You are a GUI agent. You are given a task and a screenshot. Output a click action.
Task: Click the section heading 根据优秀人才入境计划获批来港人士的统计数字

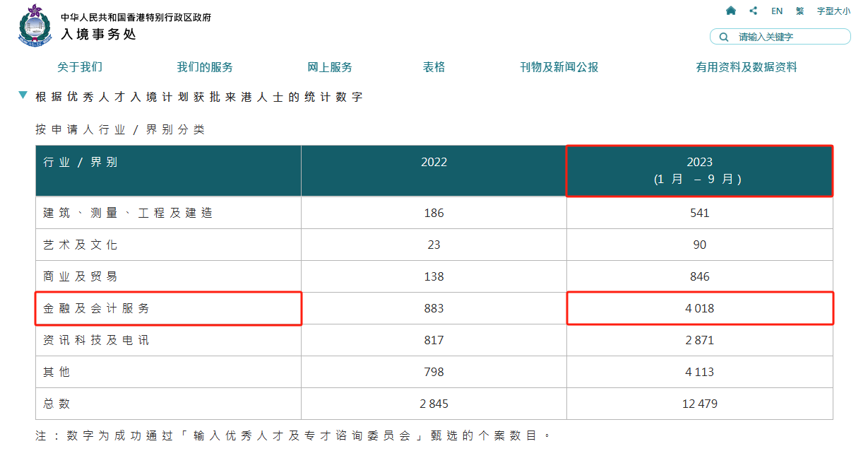pos(199,97)
